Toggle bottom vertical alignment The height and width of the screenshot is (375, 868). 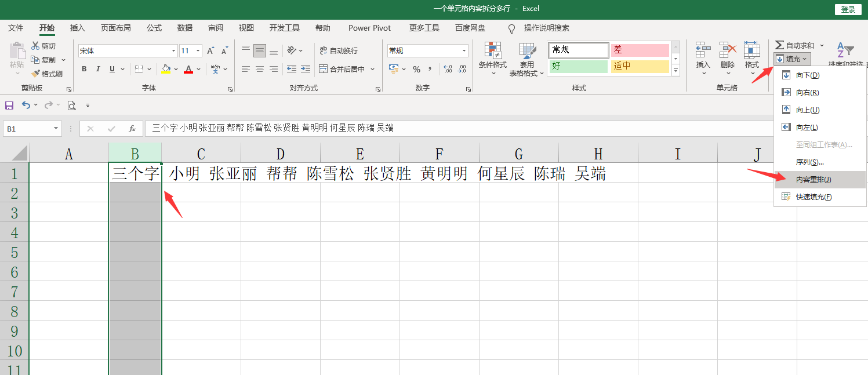click(x=274, y=51)
